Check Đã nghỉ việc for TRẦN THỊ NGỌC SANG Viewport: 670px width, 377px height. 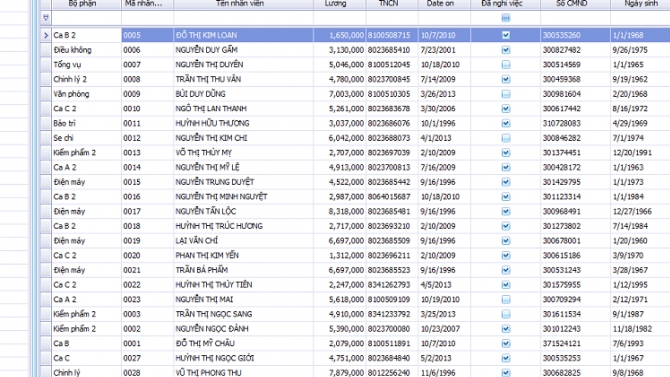coord(505,314)
